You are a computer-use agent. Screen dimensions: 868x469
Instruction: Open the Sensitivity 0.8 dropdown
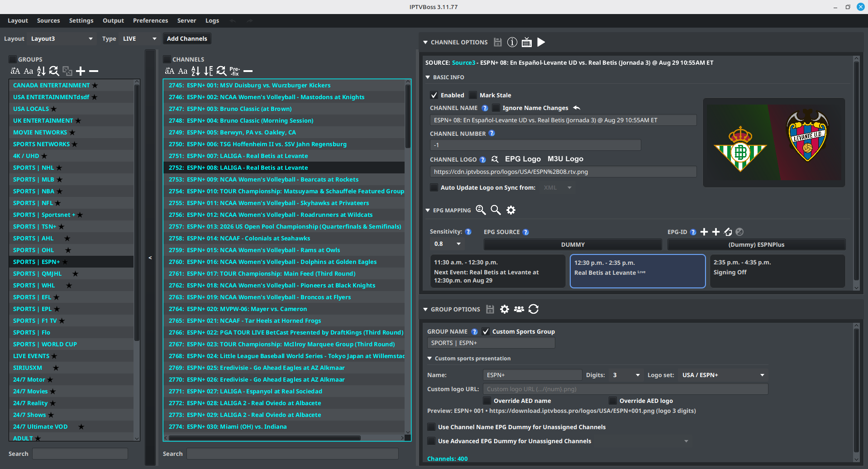pos(447,244)
